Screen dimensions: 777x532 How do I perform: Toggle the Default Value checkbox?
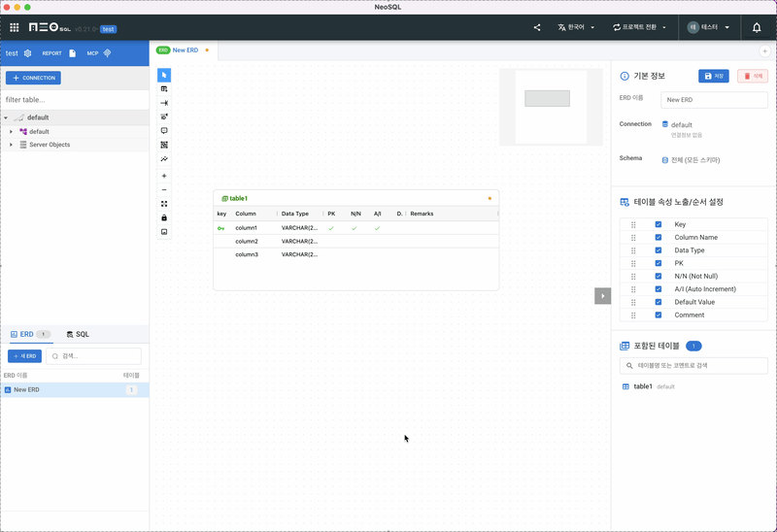[659, 302]
